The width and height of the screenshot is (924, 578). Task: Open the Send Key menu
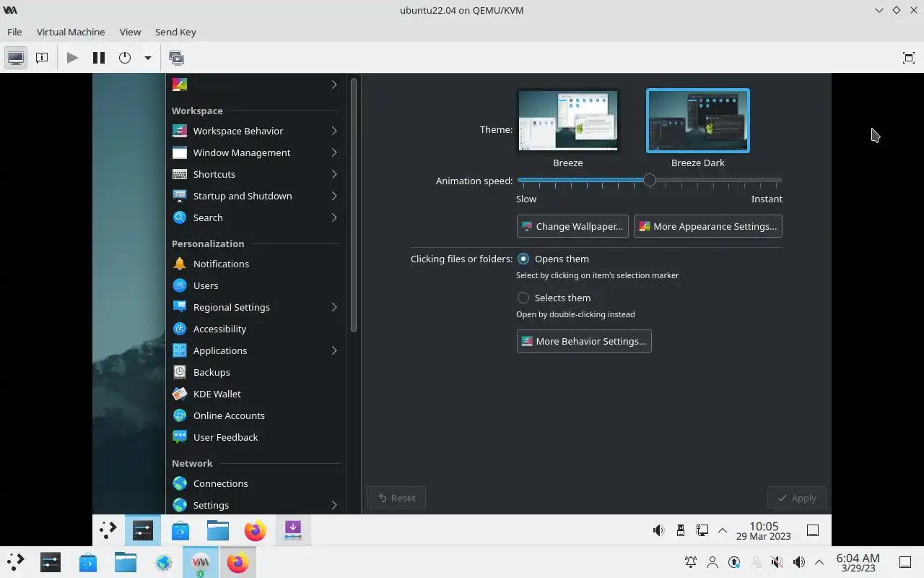(x=175, y=32)
